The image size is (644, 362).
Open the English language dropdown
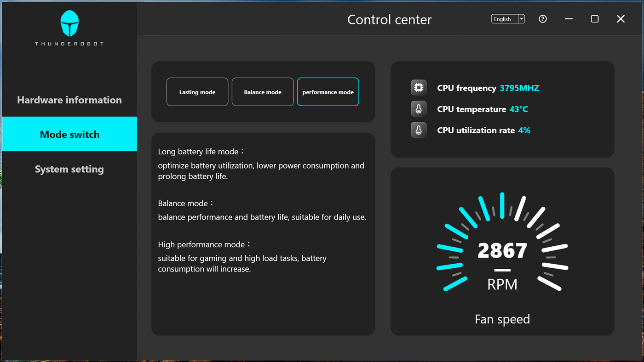pyautogui.click(x=504, y=19)
